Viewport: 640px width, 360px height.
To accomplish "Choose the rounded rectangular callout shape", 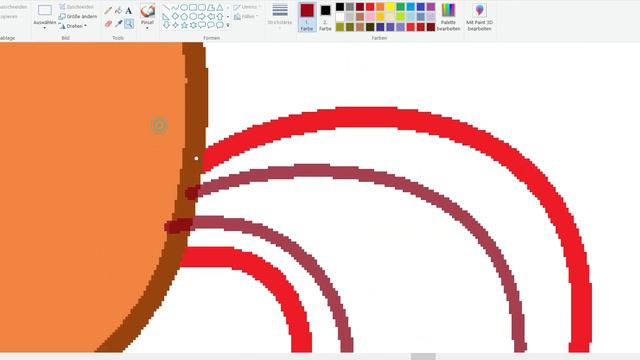I will pos(202,25).
